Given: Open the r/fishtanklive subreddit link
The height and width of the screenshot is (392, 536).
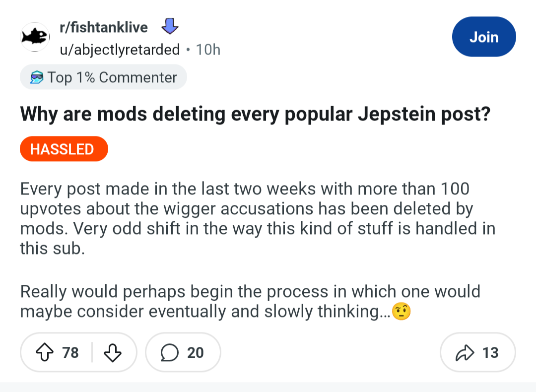Looking at the screenshot, I should pos(103,27).
